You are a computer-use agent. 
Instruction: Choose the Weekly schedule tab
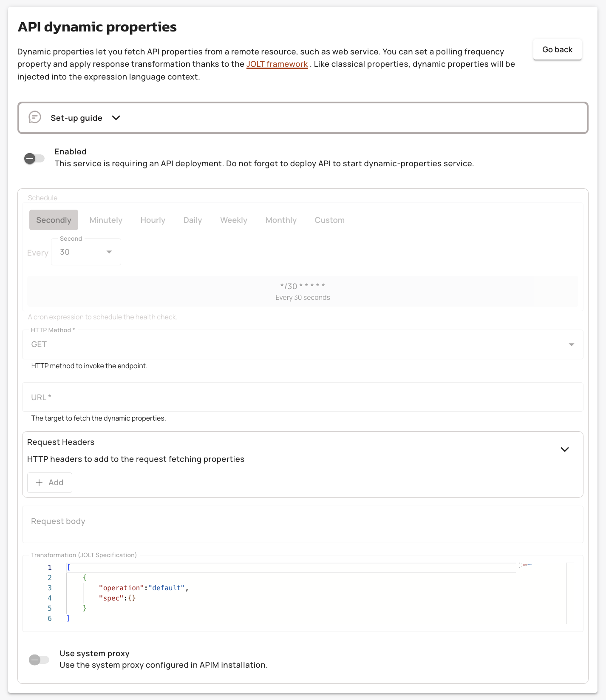[234, 220]
